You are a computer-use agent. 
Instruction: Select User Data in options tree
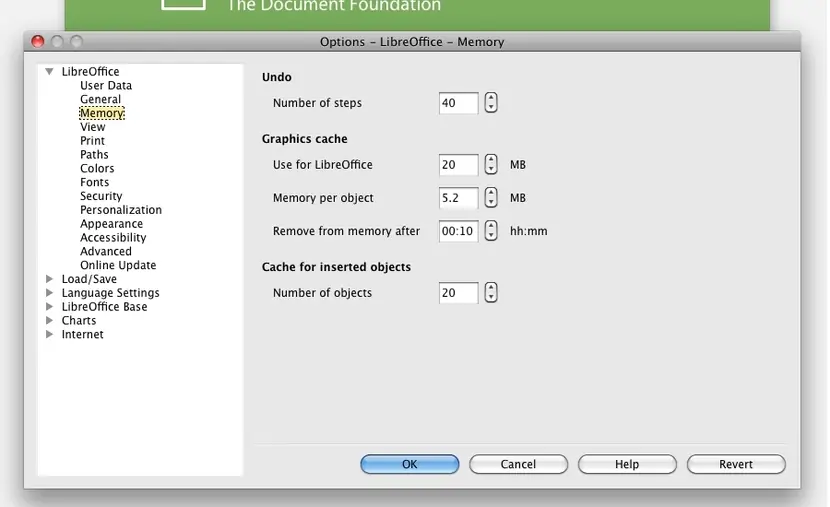(x=106, y=85)
